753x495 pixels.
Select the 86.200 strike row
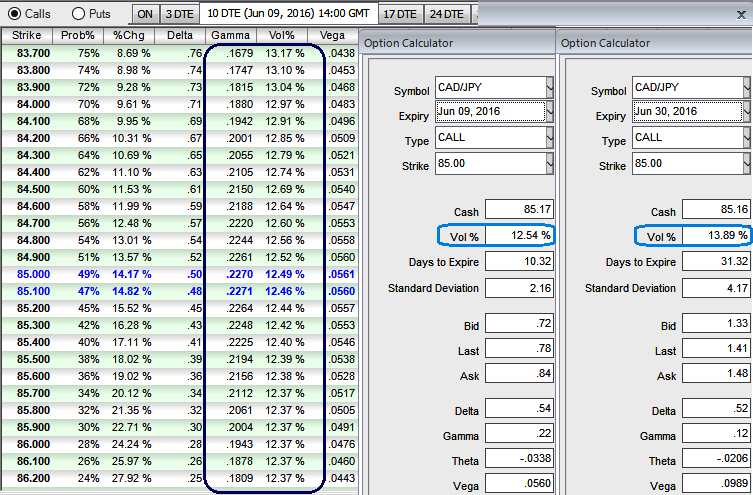coord(180,478)
